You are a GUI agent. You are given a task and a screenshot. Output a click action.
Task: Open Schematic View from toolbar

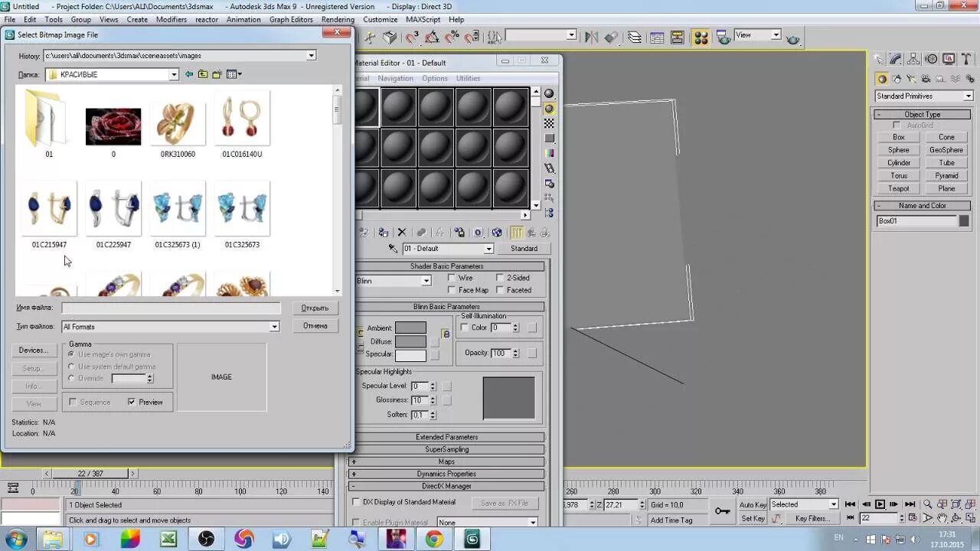pos(678,37)
